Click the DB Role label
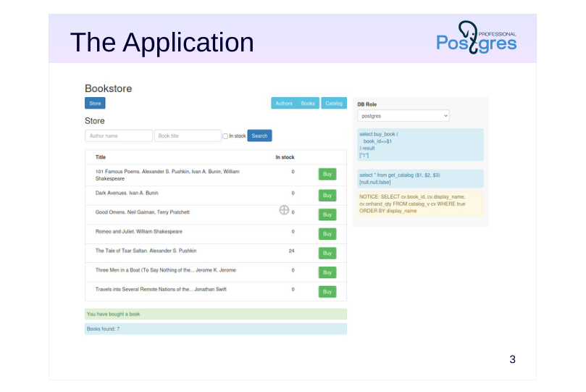 click(x=367, y=104)
